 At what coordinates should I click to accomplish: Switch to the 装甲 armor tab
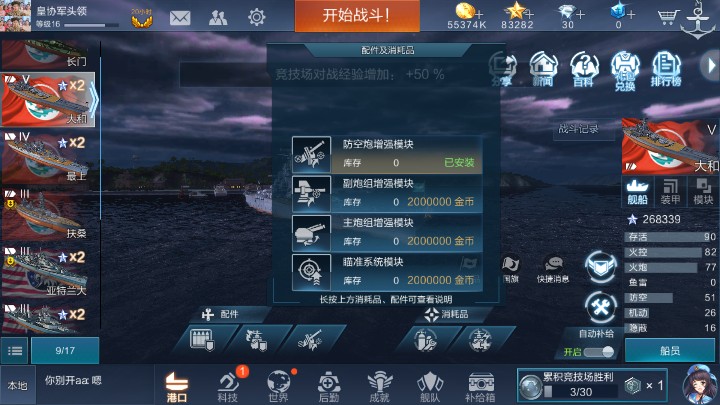670,191
